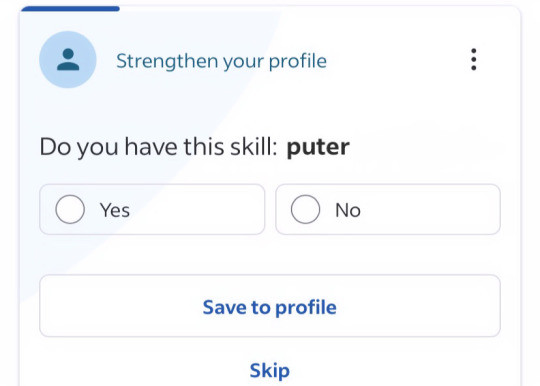
Task: Choose the Yes answer card
Action: 152,209
